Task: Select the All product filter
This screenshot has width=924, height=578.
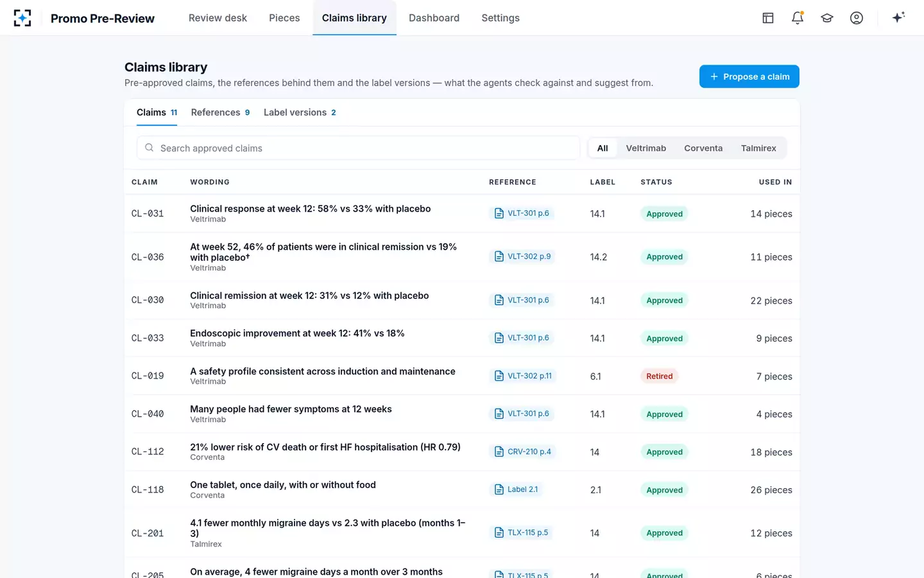Action: pos(603,148)
